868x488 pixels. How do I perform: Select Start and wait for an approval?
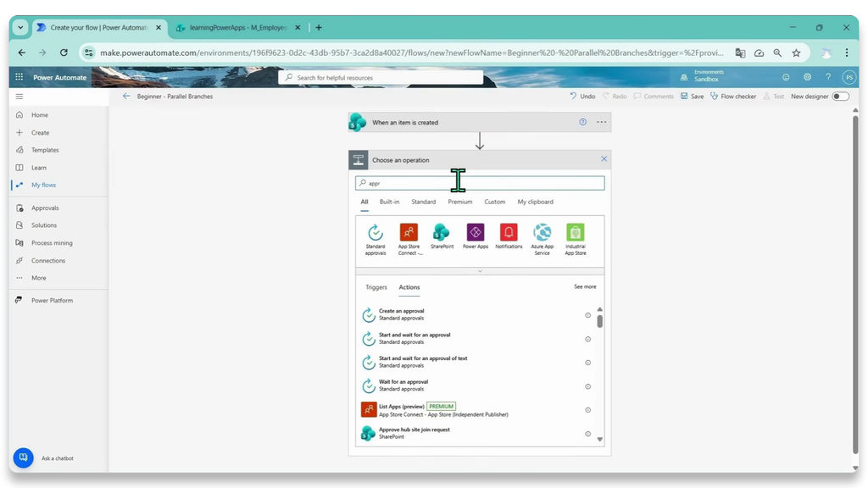[476, 339]
